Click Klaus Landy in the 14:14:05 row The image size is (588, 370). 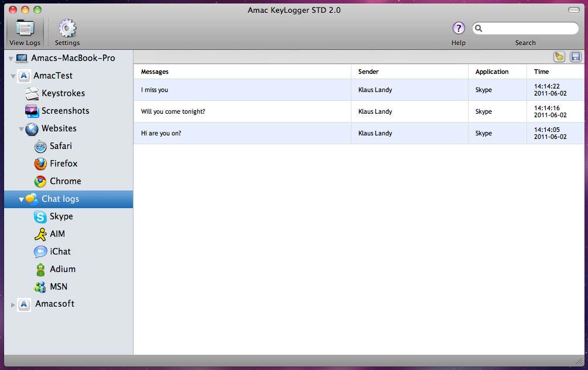(x=375, y=133)
